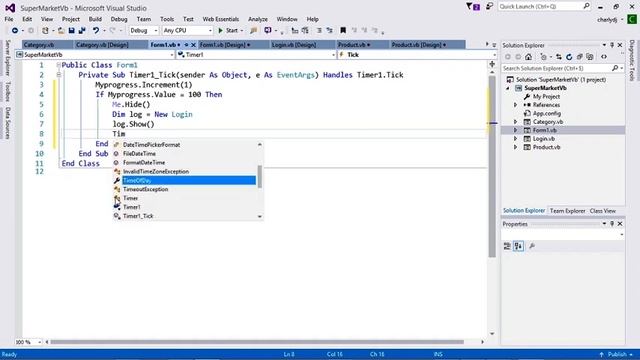
Task: Click the uncomment lines icon
Action: point(329,31)
